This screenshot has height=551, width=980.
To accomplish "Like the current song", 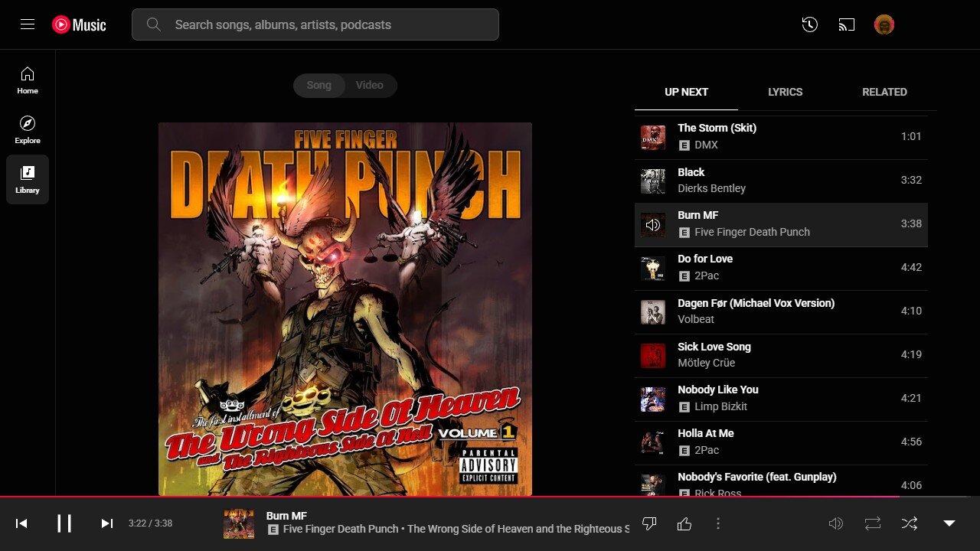I will [684, 523].
